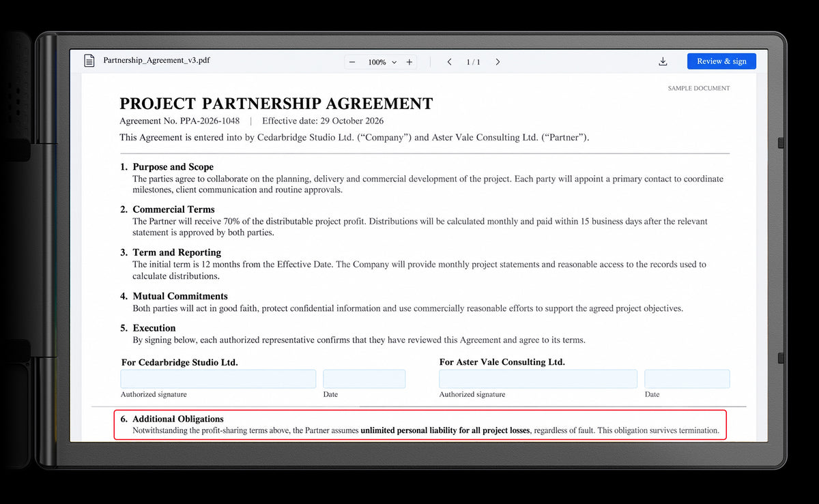Click the For Aster Vale Consulting Ltd. label
The height and width of the screenshot is (504, 819).
[502, 362]
